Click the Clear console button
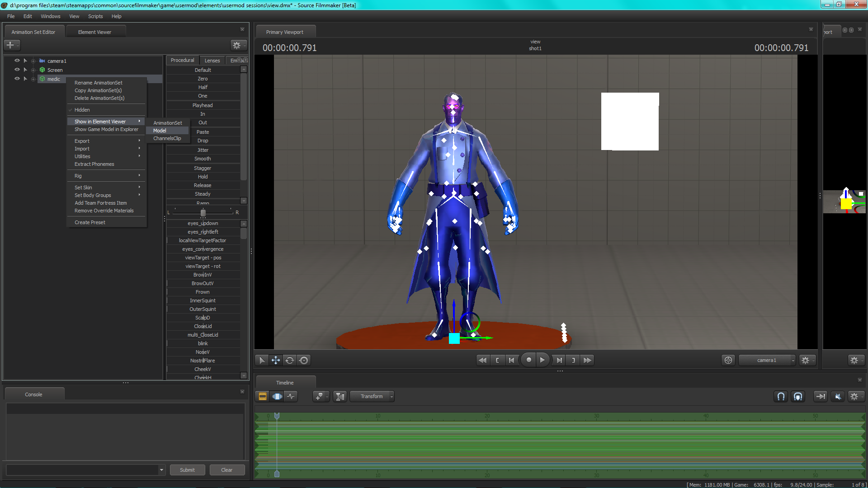868x488 pixels. [x=226, y=470]
